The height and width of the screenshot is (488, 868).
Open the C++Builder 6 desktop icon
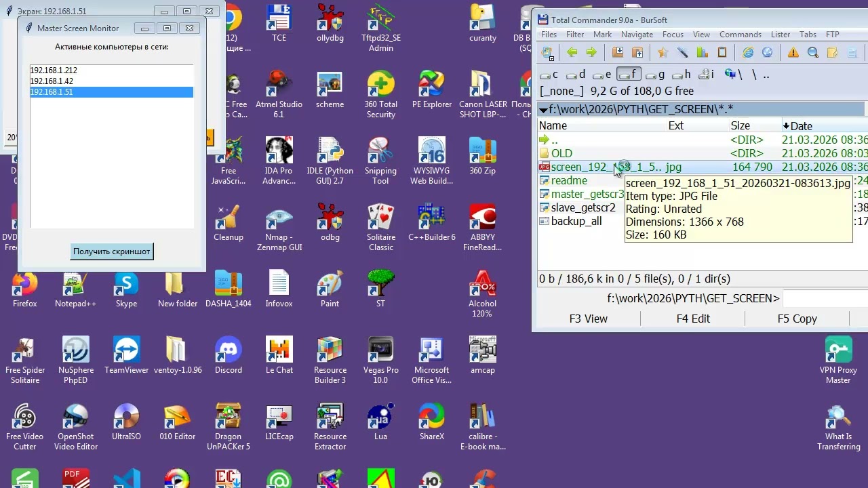pyautogui.click(x=432, y=223)
